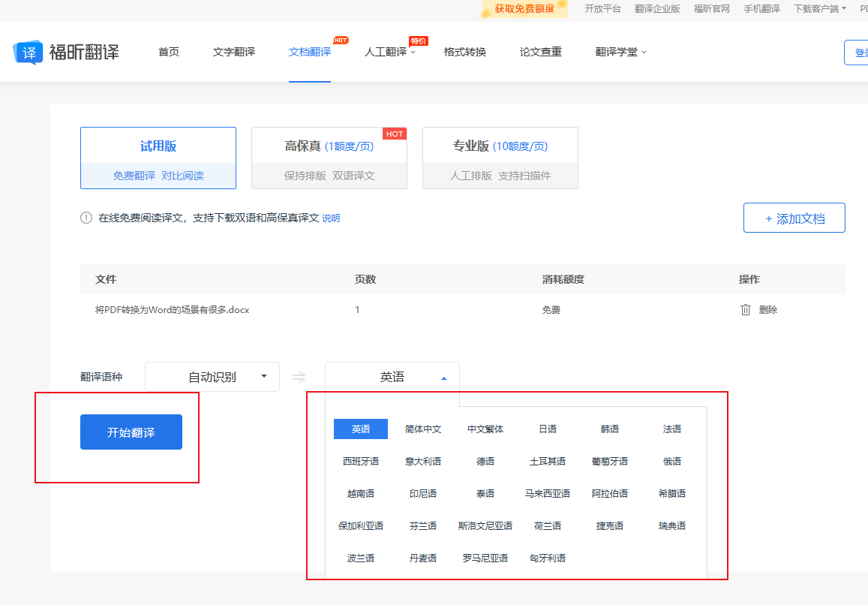Image resolution: width=868 pixels, height=605 pixels.
Task: Click the trash icon beside 删除
Action: point(745,310)
